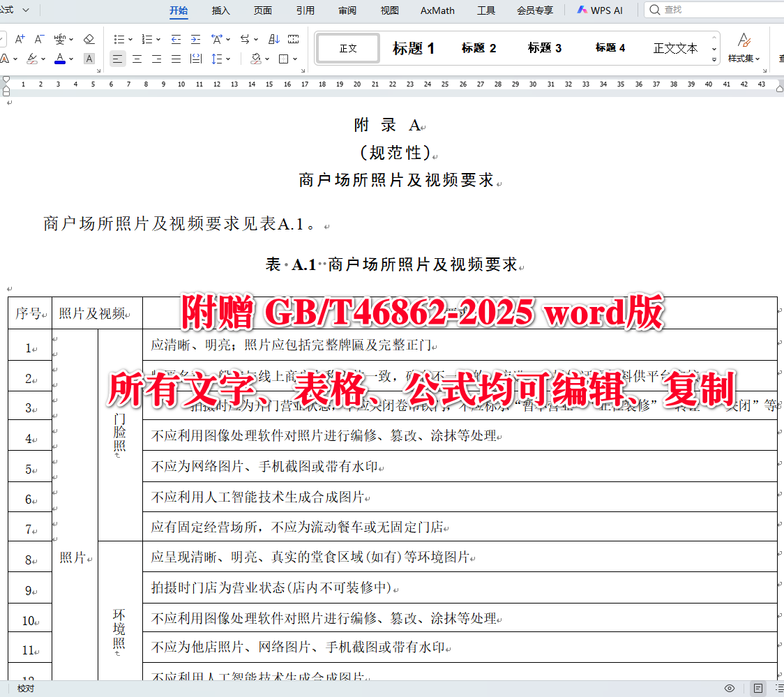
Task: Apply the numbered list icon
Action: [147, 39]
